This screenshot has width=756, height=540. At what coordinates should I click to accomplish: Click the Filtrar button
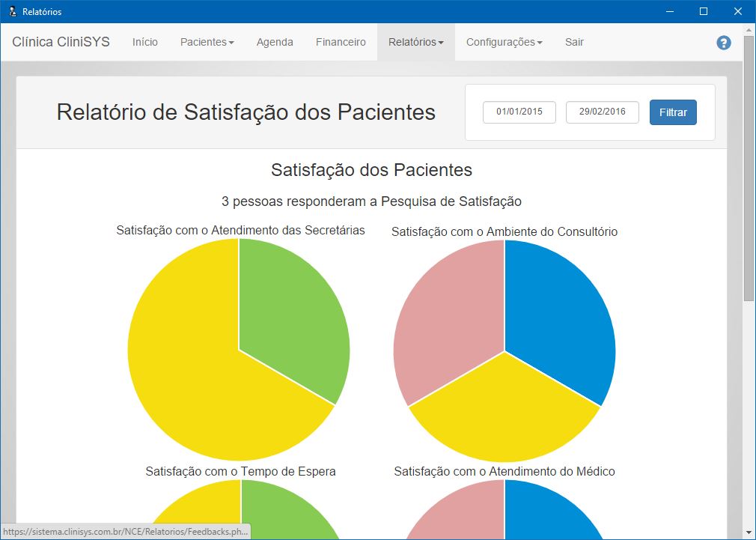[672, 112]
